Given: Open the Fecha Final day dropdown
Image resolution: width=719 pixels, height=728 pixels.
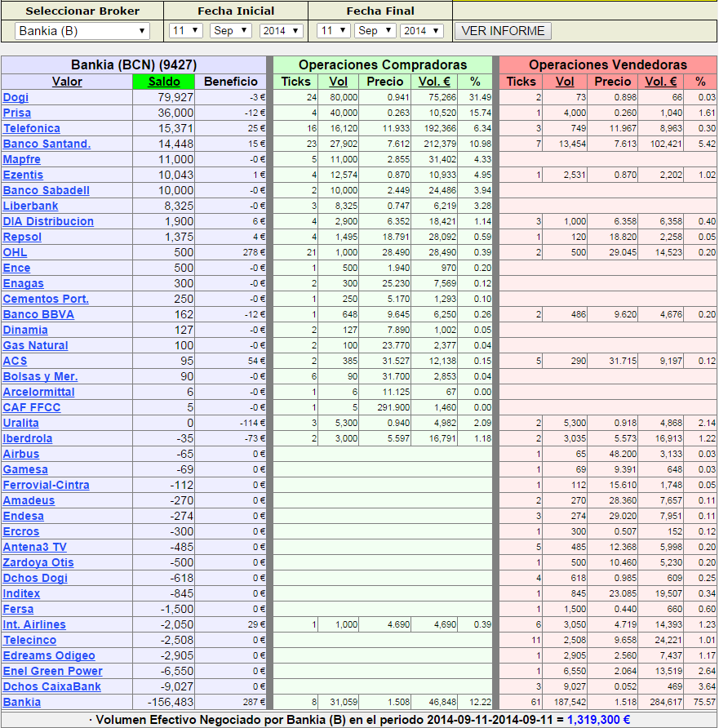Looking at the screenshot, I should (333, 31).
